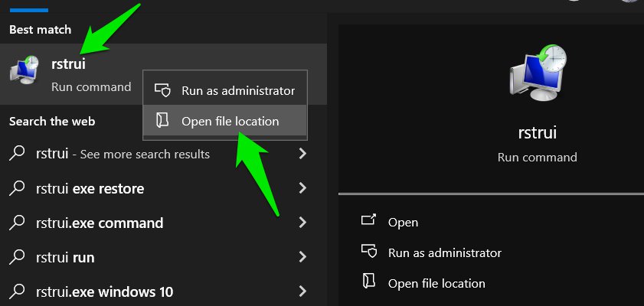Viewport: 644px width, 306px height.
Task: Click the rstrui title in preview pane
Action: (x=538, y=133)
